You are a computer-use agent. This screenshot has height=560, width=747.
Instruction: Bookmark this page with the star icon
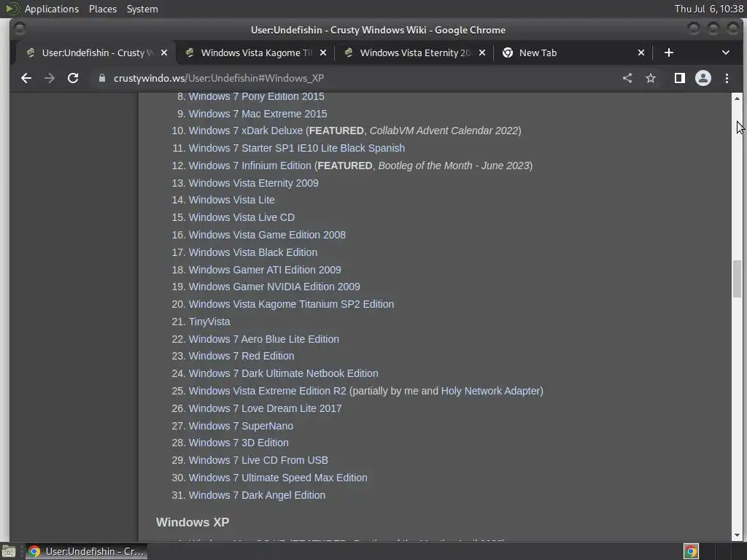point(651,78)
